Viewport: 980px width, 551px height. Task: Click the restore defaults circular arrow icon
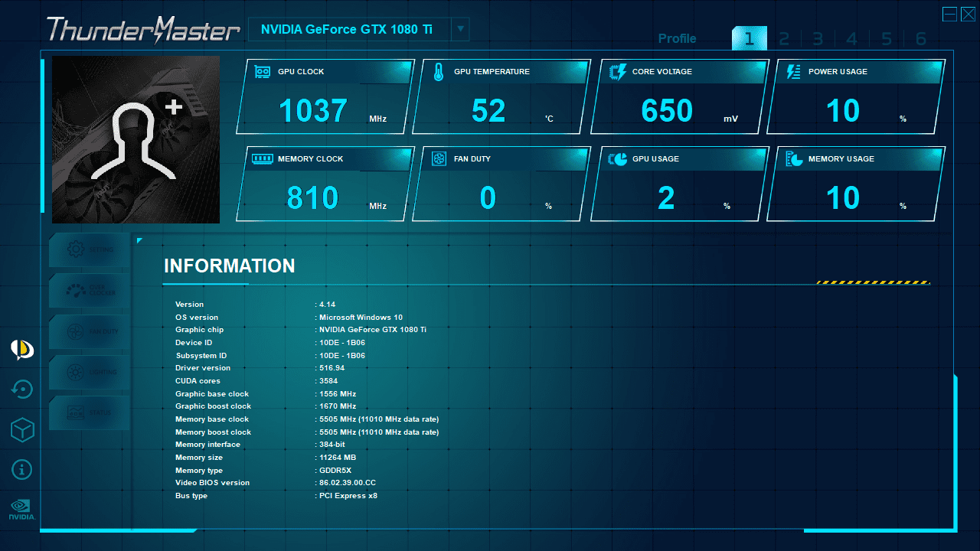[x=22, y=390]
